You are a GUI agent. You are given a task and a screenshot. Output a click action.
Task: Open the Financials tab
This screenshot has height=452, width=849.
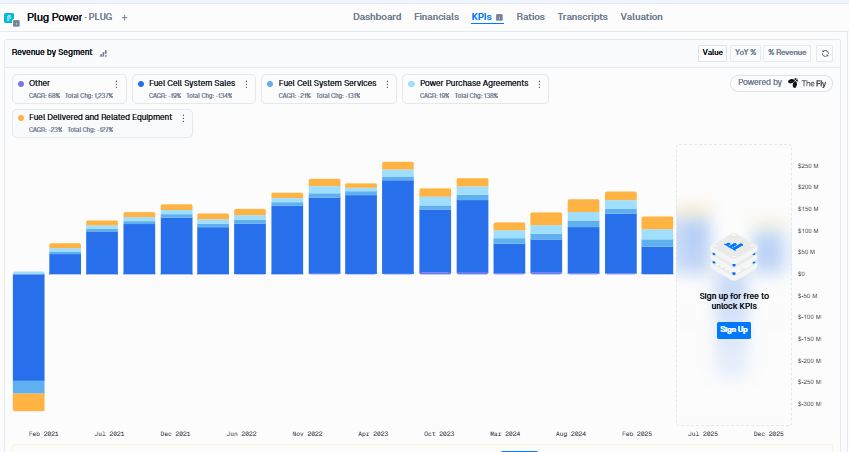coord(436,17)
